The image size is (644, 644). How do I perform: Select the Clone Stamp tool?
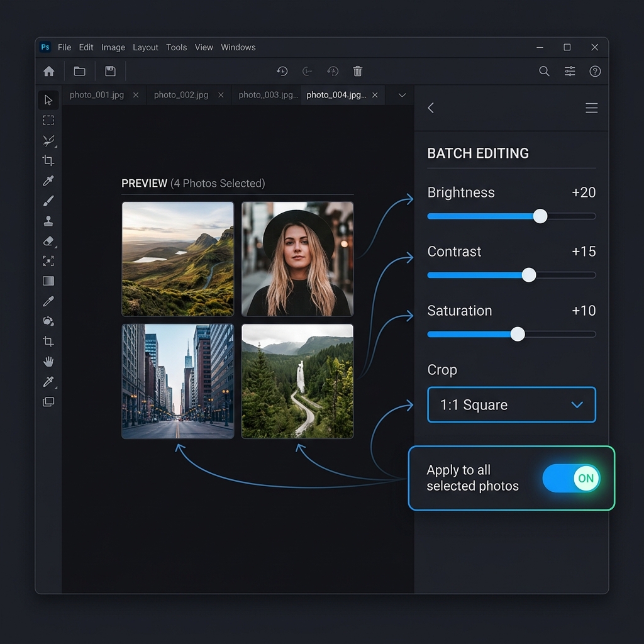click(48, 221)
